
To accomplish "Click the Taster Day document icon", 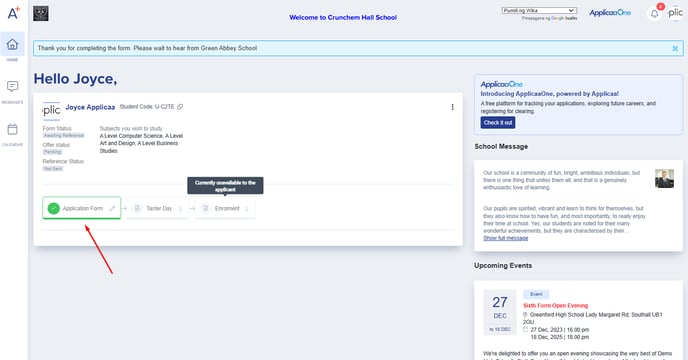I will [x=137, y=208].
